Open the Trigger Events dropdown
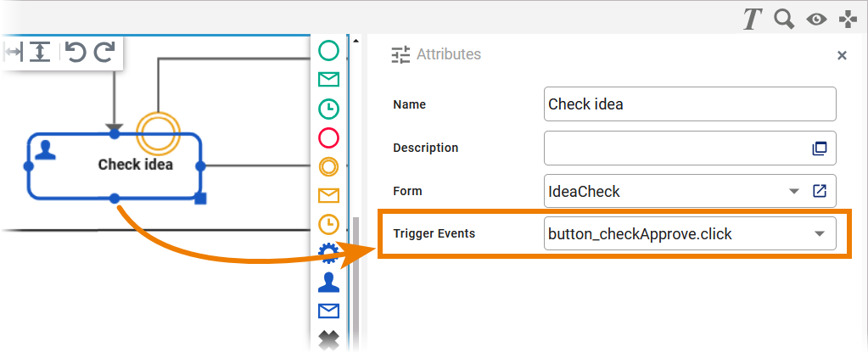This screenshot has height=353, width=868. click(819, 234)
